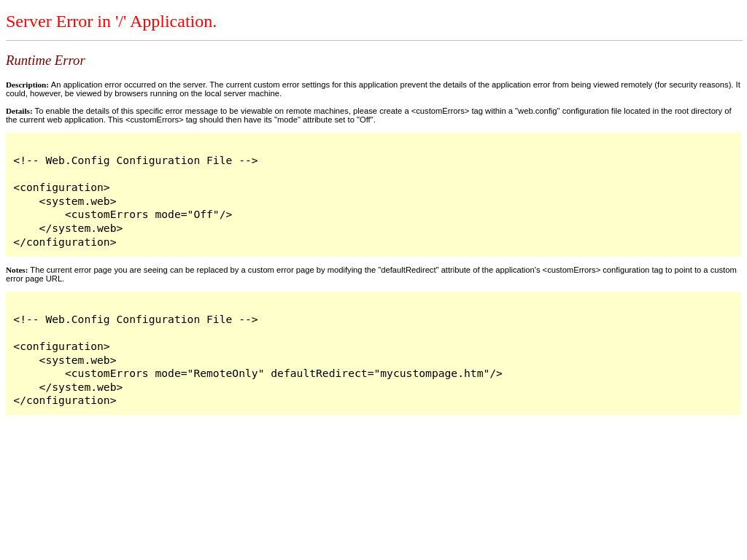Click the first opening <configuration> tag
Screen dimensions: 747x560
[61, 187]
